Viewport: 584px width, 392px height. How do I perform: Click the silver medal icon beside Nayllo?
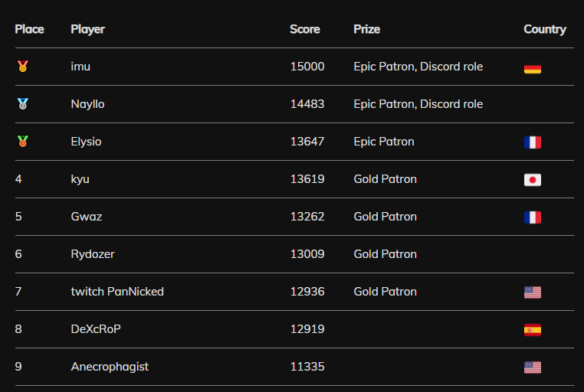tap(23, 104)
